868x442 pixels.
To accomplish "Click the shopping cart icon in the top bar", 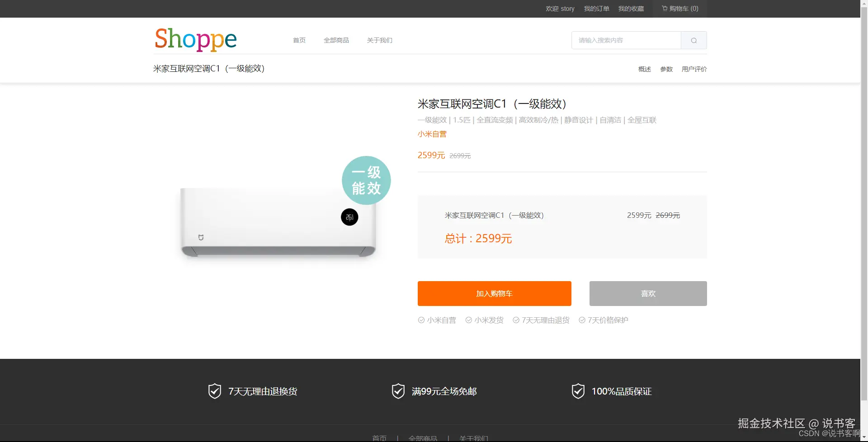I will coord(665,9).
